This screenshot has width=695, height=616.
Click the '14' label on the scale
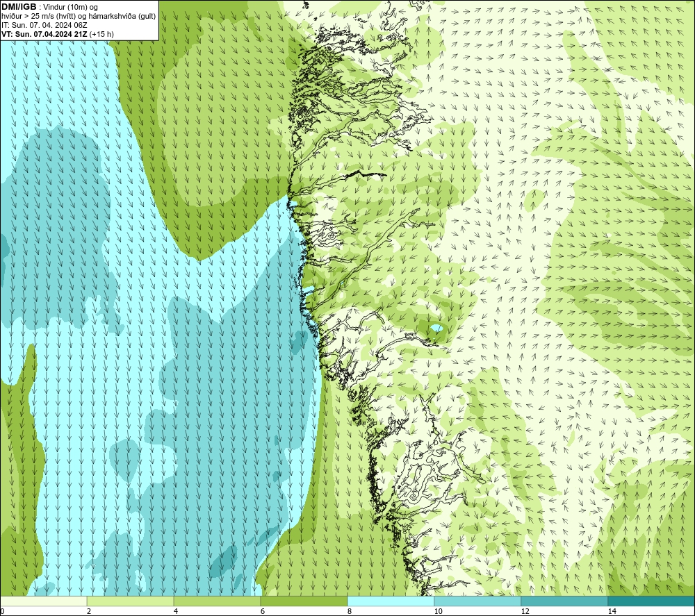coord(612,612)
